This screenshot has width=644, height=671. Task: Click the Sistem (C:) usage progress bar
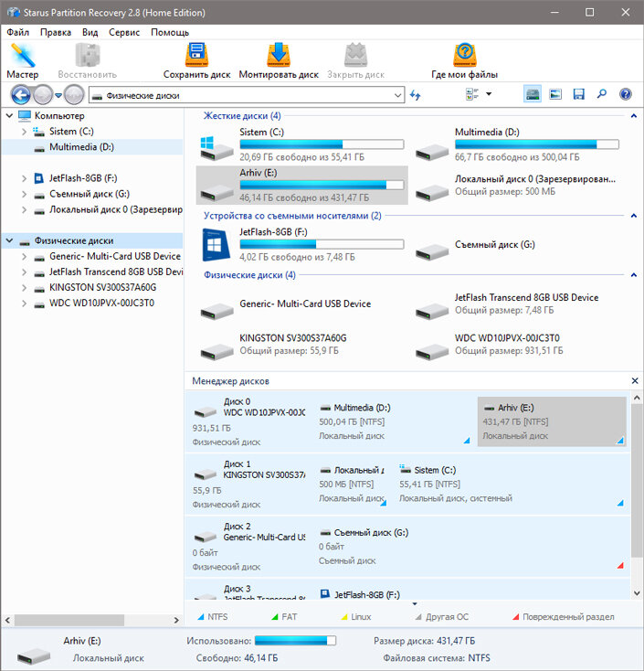(322, 144)
